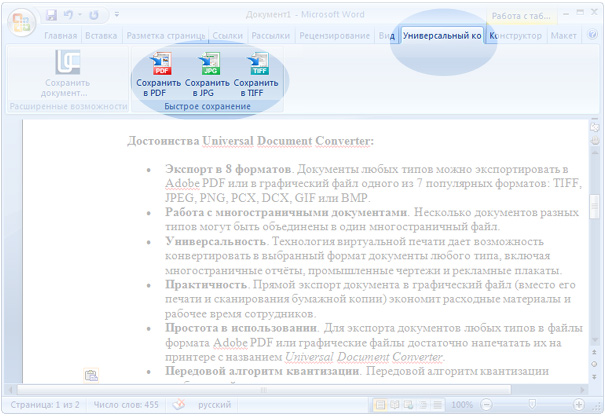605x416 pixels.
Task: Open the Рецензирование tab
Action: pyautogui.click(x=334, y=36)
